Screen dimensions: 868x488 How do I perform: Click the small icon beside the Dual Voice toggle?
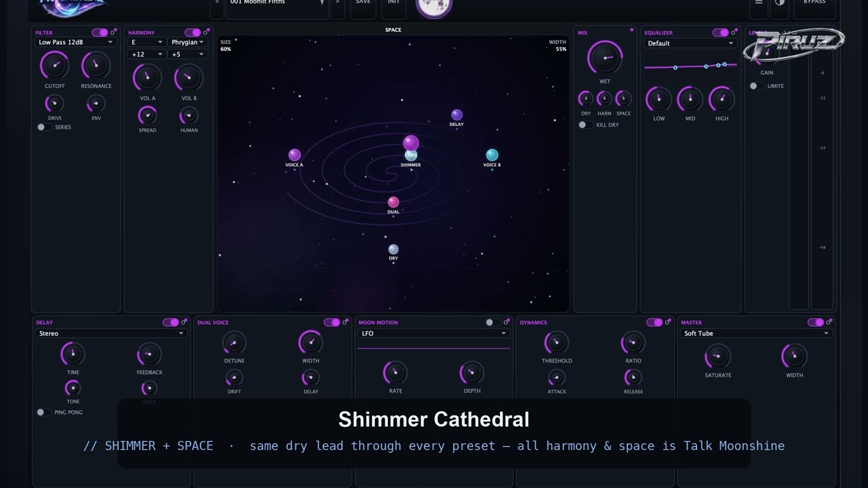coord(345,322)
